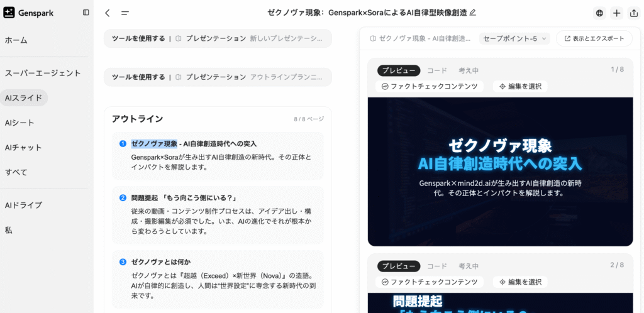The image size is (644, 313).
Task: Go back with the left chevron
Action: (x=107, y=13)
